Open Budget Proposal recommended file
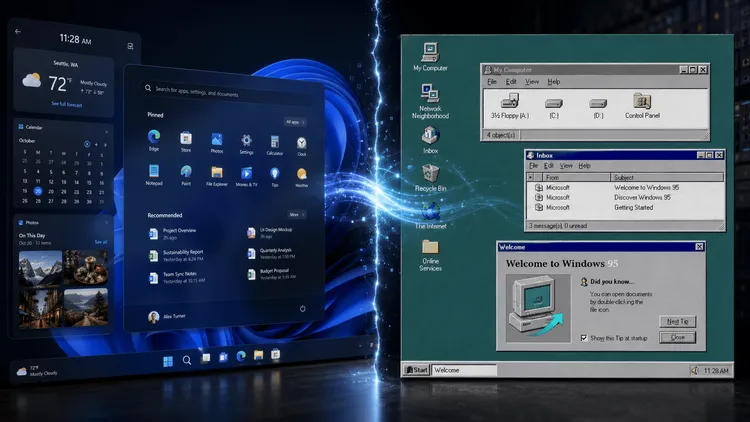750x422 pixels. click(271, 274)
